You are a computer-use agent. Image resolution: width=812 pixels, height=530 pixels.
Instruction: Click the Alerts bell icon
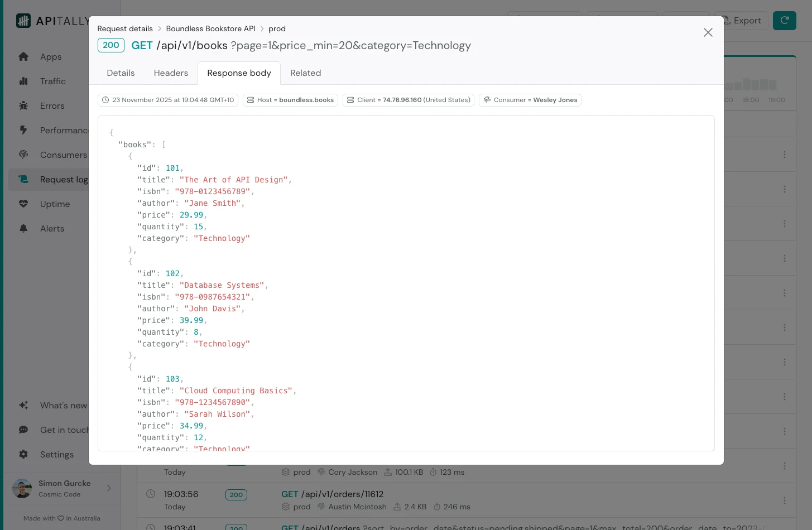[23, 229]
